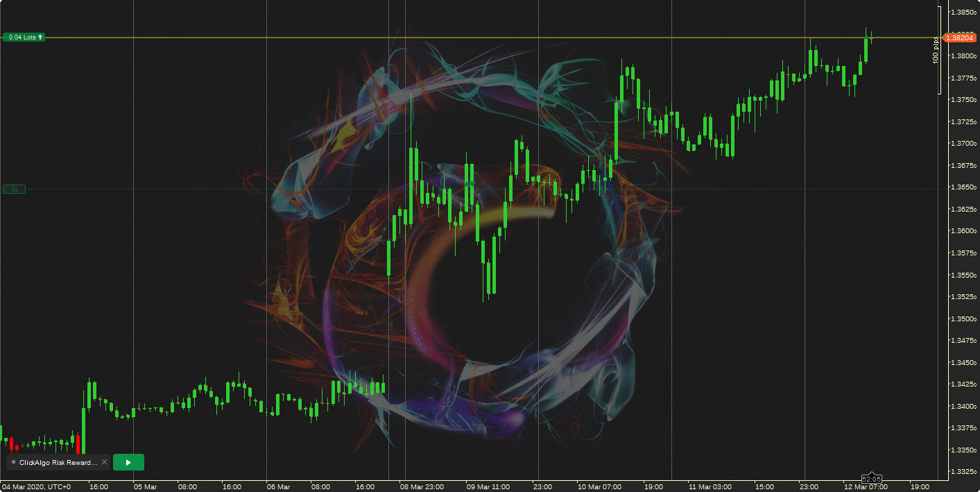Click the 10 Mar 07:00 time label
Viewport: 980px width, 492px height.
[x=599, y=487]
